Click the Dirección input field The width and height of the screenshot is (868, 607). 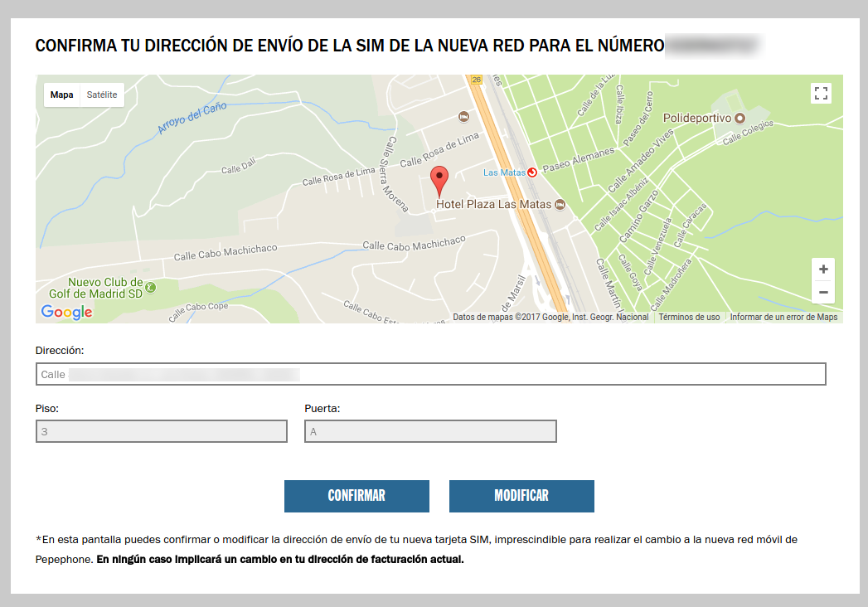coord(430,374)
